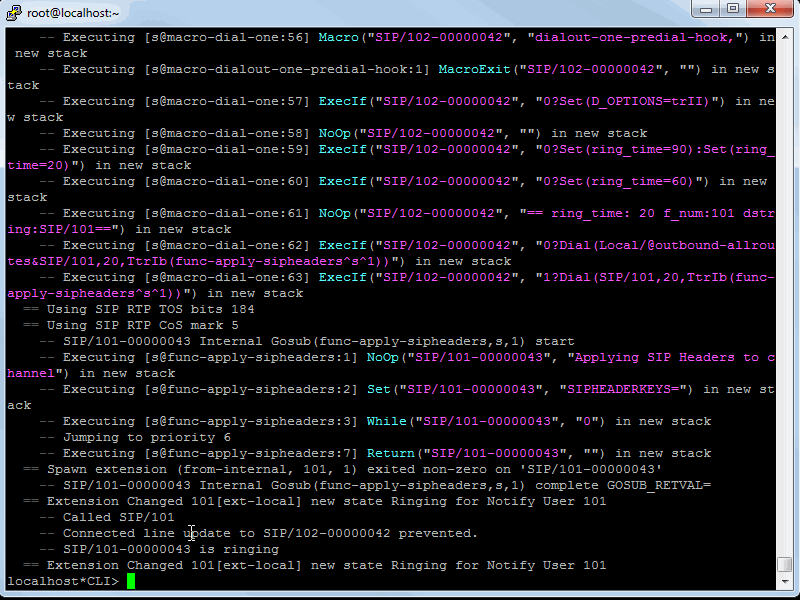
Task: Click the scrollbar down arrow
Action: tap(785, 581)
